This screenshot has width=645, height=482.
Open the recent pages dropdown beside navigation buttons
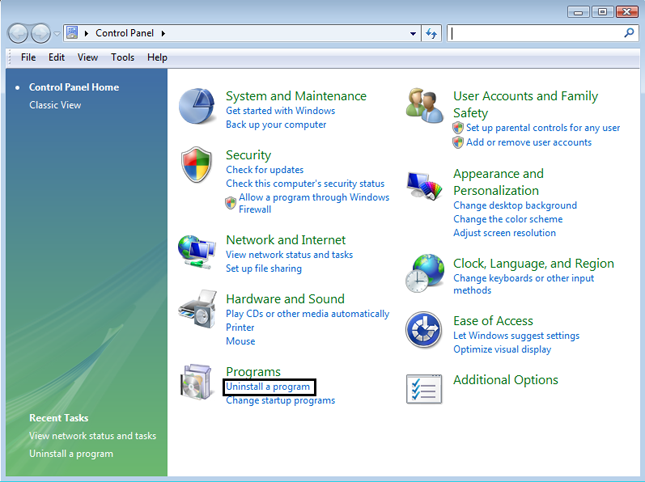[59, 34]
